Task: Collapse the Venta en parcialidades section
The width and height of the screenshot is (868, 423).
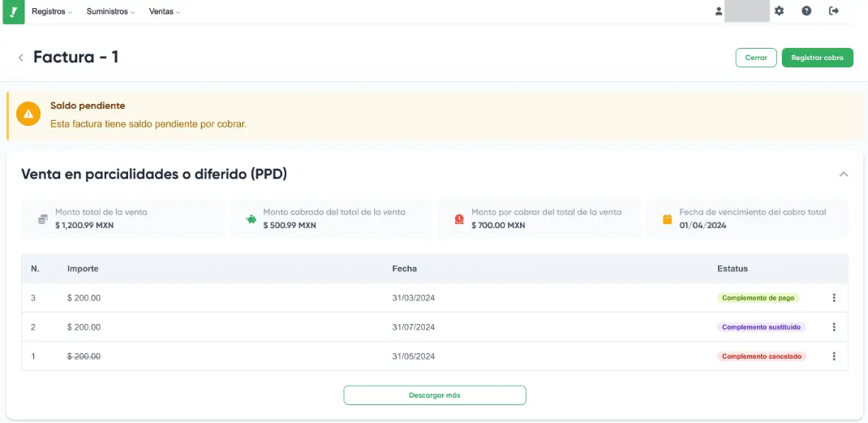Action: click(844, 174)
